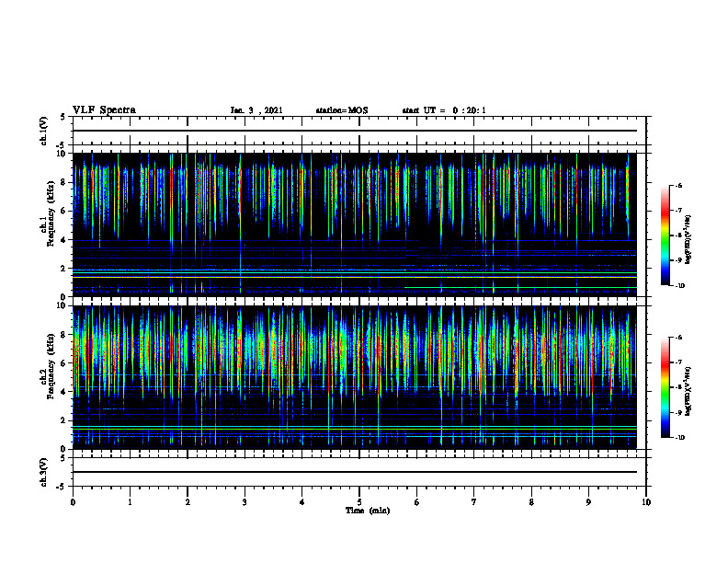Click the "-8" label on ch.2 color bar
Screen dimensions: 728x563
point(679,387)
